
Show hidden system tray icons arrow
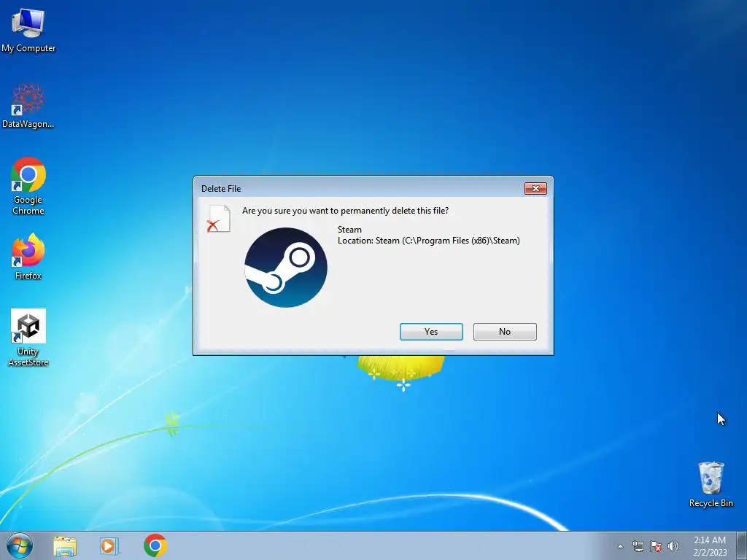coord(620,546)
